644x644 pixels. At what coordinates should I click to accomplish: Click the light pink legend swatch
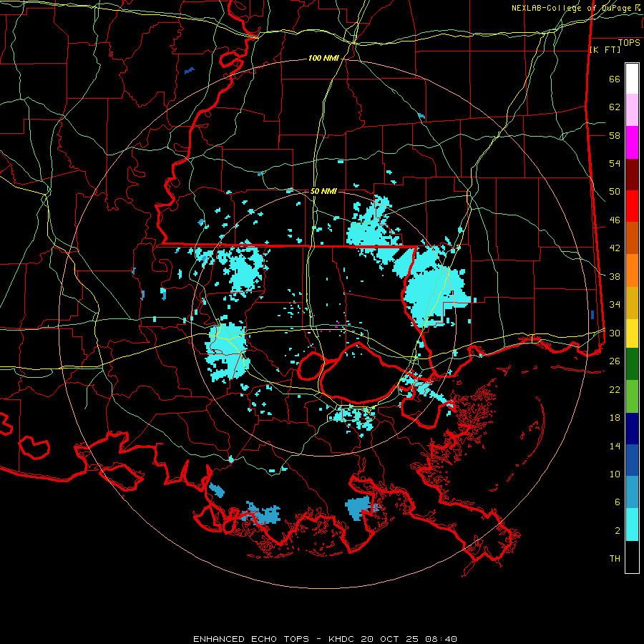pos(632,109)
